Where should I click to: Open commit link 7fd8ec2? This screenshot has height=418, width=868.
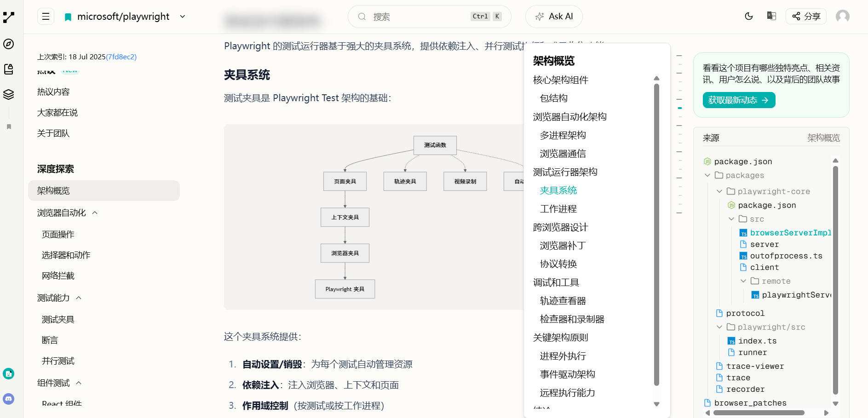[x=121, y=57]
